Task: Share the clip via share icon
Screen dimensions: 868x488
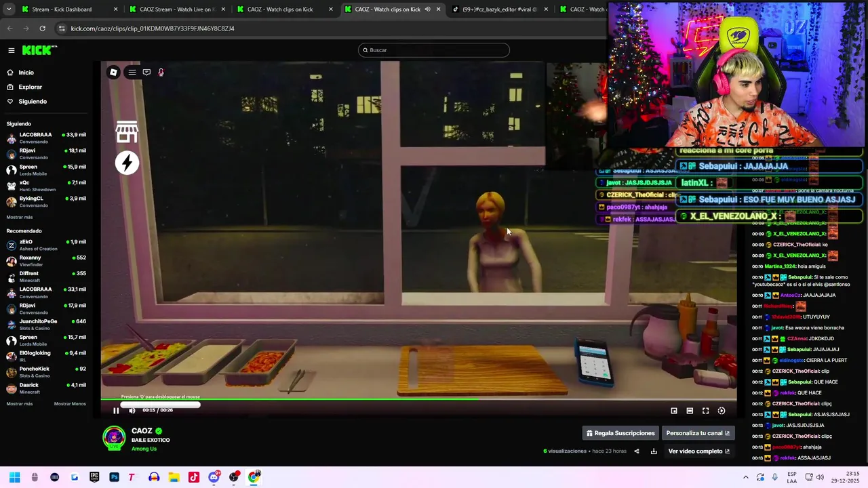Action: (636, 451)
